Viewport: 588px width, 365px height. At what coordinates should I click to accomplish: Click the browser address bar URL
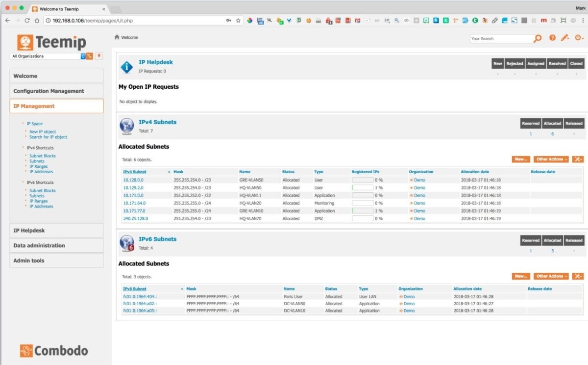92,21
